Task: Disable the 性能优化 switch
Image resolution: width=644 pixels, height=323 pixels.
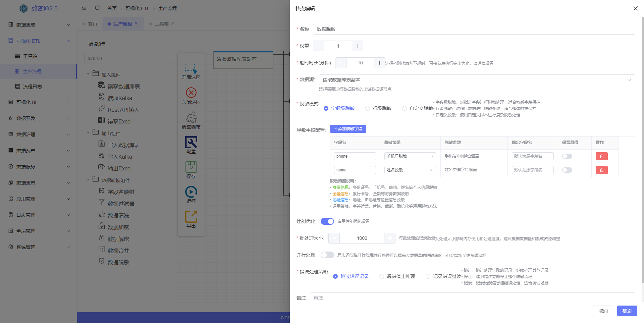Action: click(327, 221)
